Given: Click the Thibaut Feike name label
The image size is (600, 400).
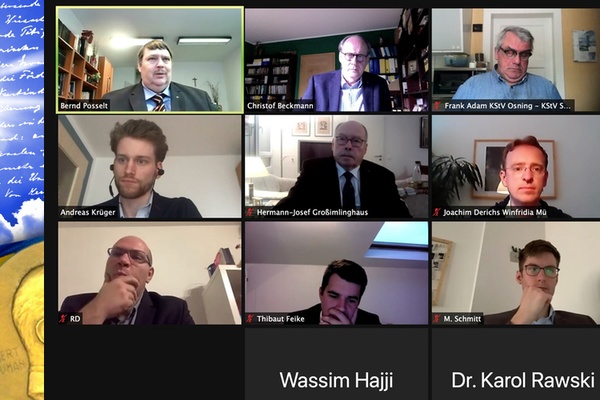Looking at the screenshot, I should 281,318.
